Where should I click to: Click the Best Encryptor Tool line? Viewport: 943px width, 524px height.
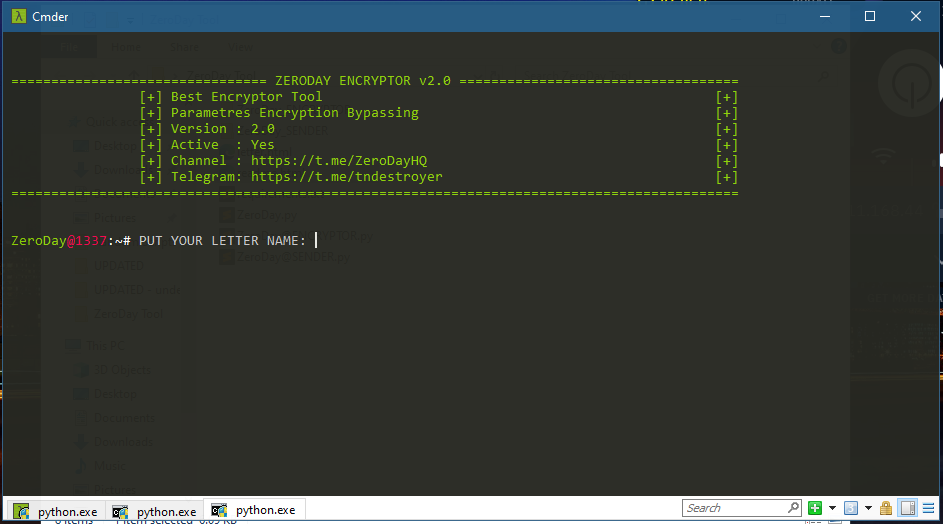247,97
